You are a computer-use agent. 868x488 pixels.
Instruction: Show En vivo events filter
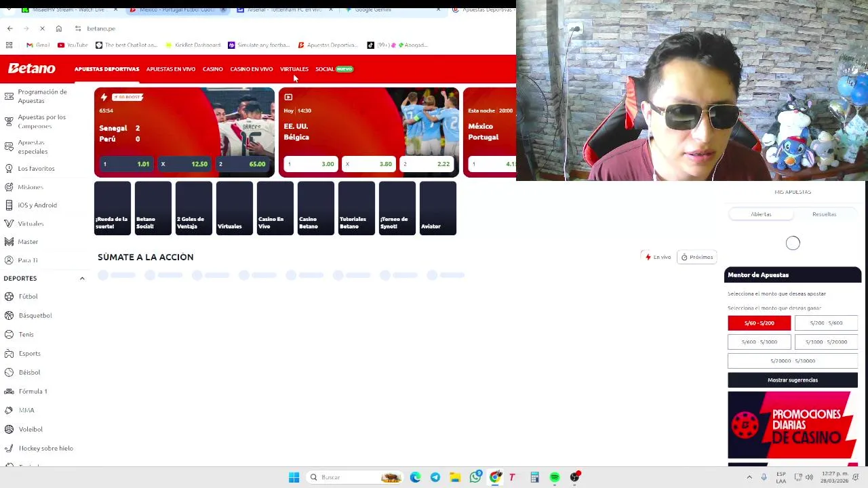point(658,257)
